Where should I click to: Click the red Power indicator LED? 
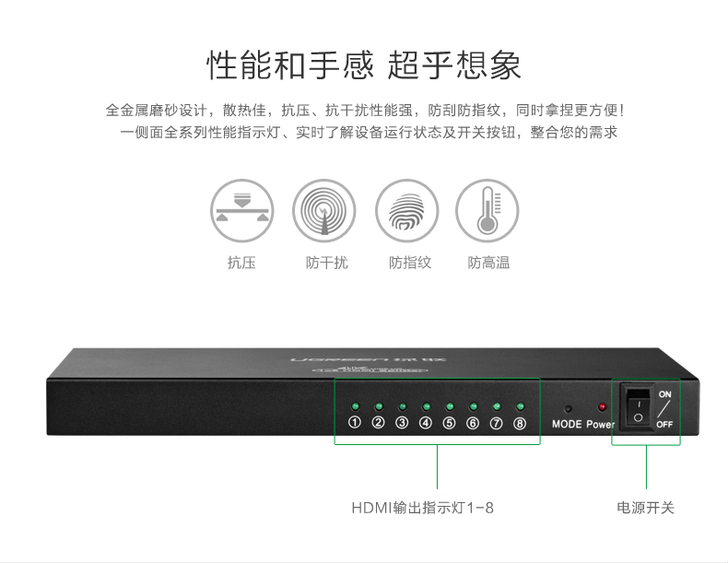tap(602, 407)
